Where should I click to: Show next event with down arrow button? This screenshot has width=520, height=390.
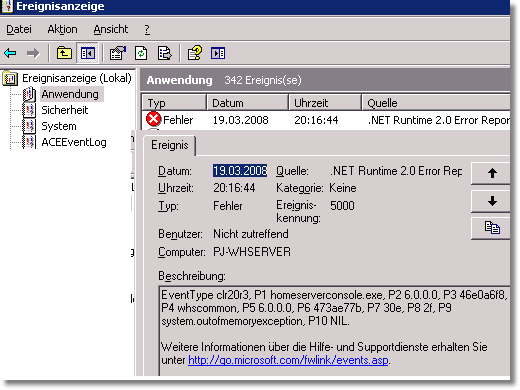pos(492,201)
